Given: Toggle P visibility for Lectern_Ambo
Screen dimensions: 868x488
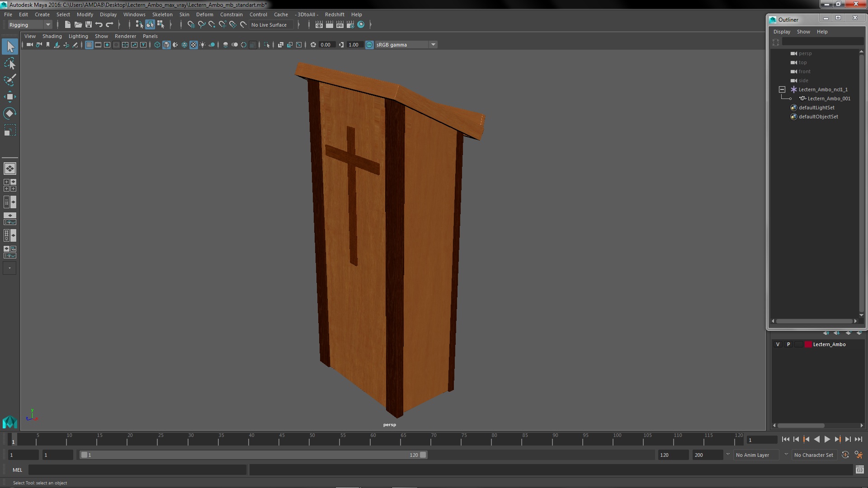Looking at the screenshot, I should point(789,344).
